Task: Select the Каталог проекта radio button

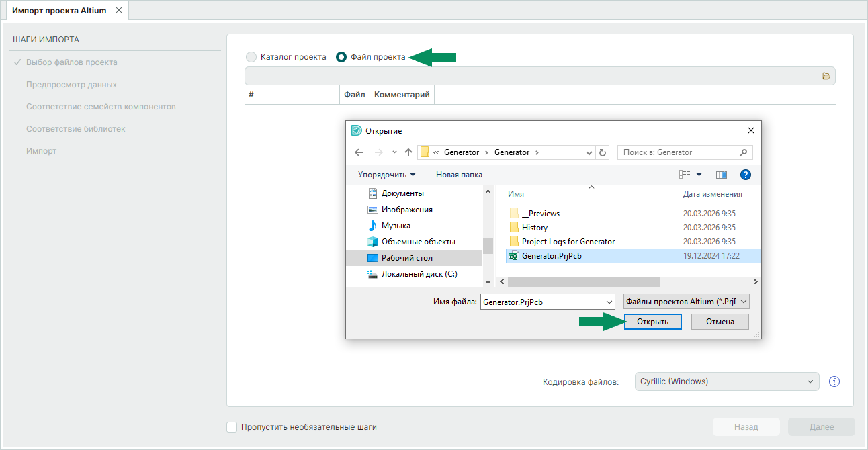Action: pyautogui.click(x=251, y=57)
